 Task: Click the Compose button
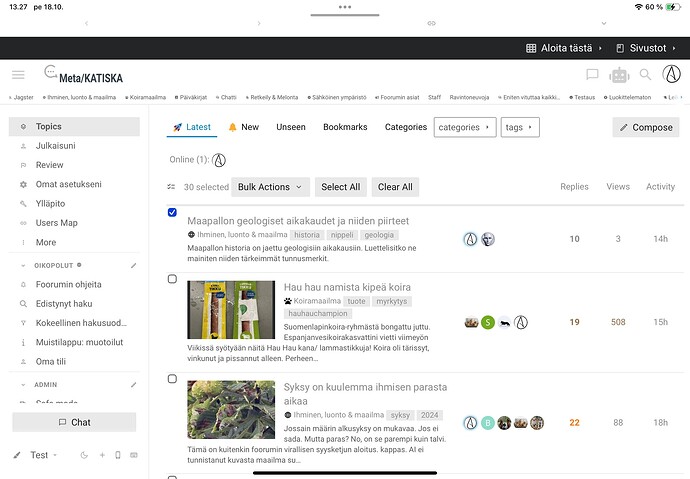coord(646,128)
